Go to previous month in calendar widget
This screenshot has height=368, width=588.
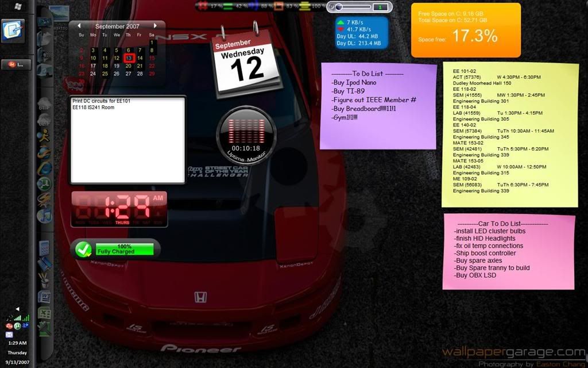pos(79,25)
